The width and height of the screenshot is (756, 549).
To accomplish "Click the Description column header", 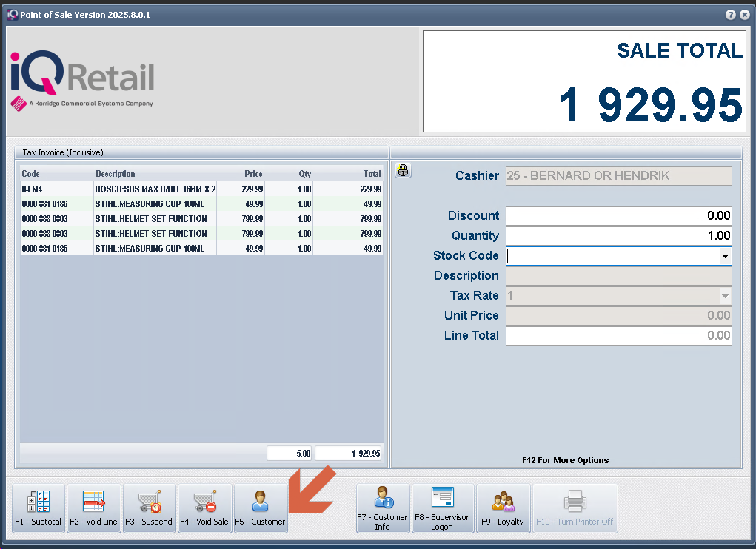I will point(116,174).
